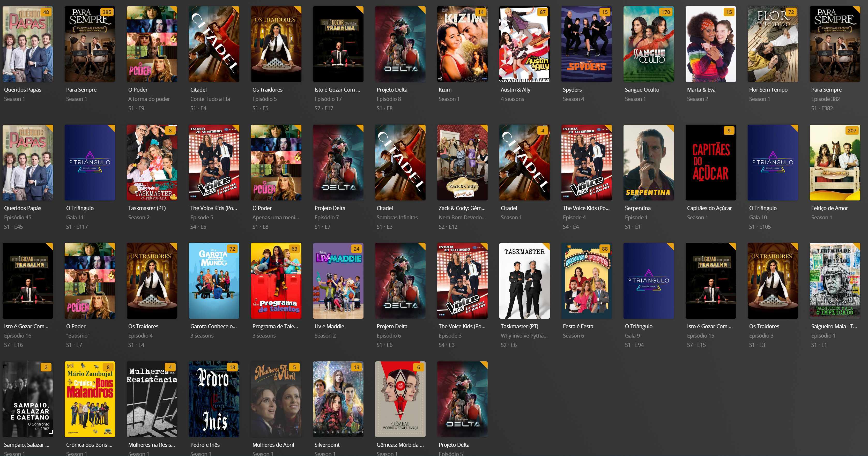Image resolution: width=868 pixels, height=456 pixels.
Task: Open the Liv e Maddie poster
Action: click(x=338, y=281)
